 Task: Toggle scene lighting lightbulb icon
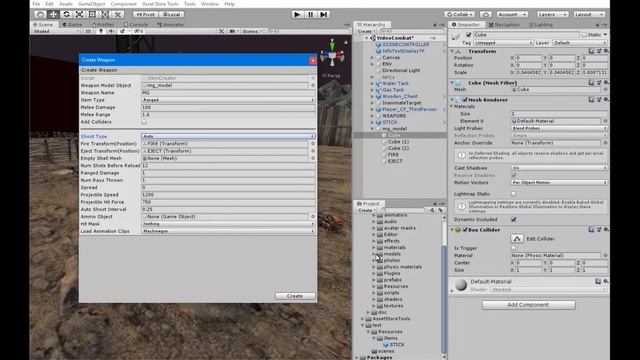pos(101,31)
